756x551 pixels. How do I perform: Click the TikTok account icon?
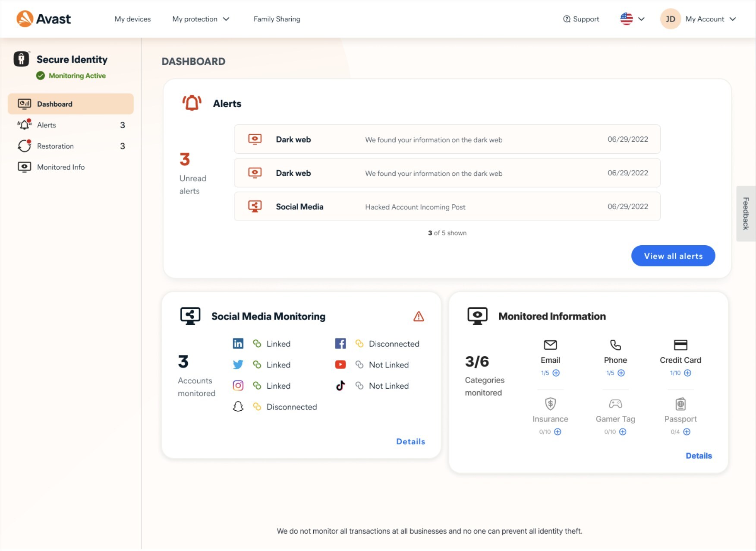coord(340,386)
